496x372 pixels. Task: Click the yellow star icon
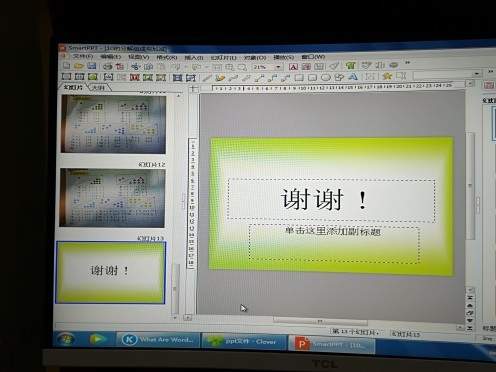coord(387,76)
